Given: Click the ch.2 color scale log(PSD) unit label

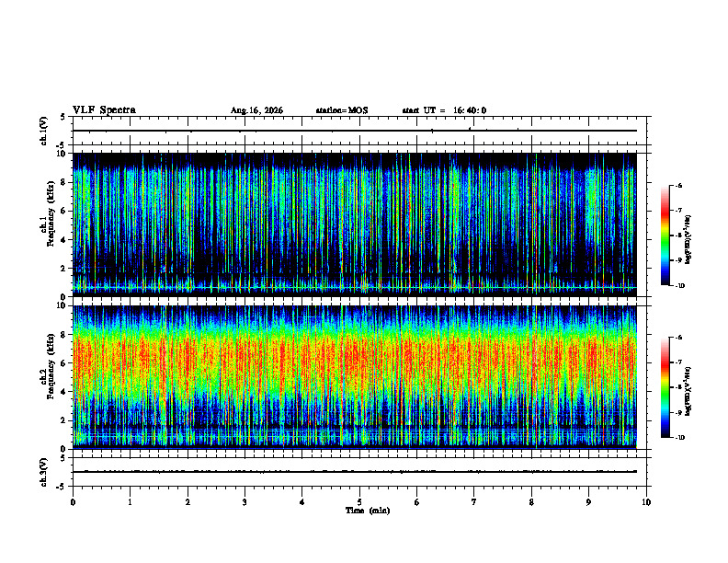Looking at the screenshot, I should (x=688, y=391).
